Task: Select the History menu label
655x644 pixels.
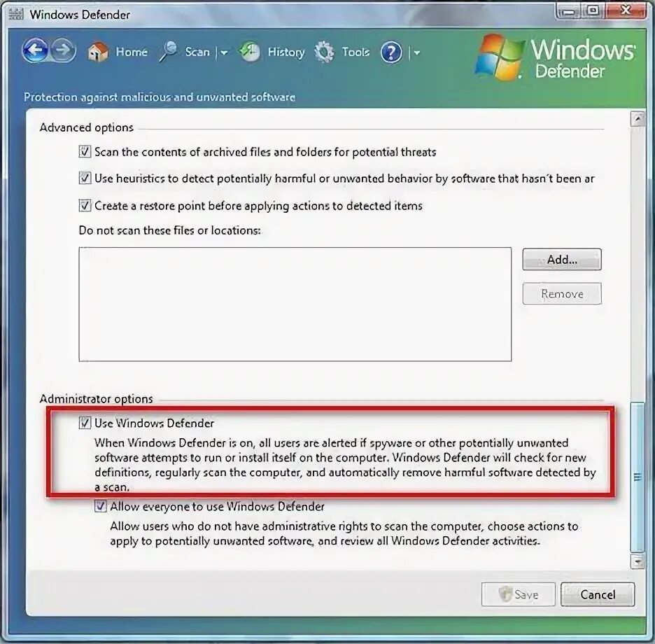Action: (x=286, y=52)
